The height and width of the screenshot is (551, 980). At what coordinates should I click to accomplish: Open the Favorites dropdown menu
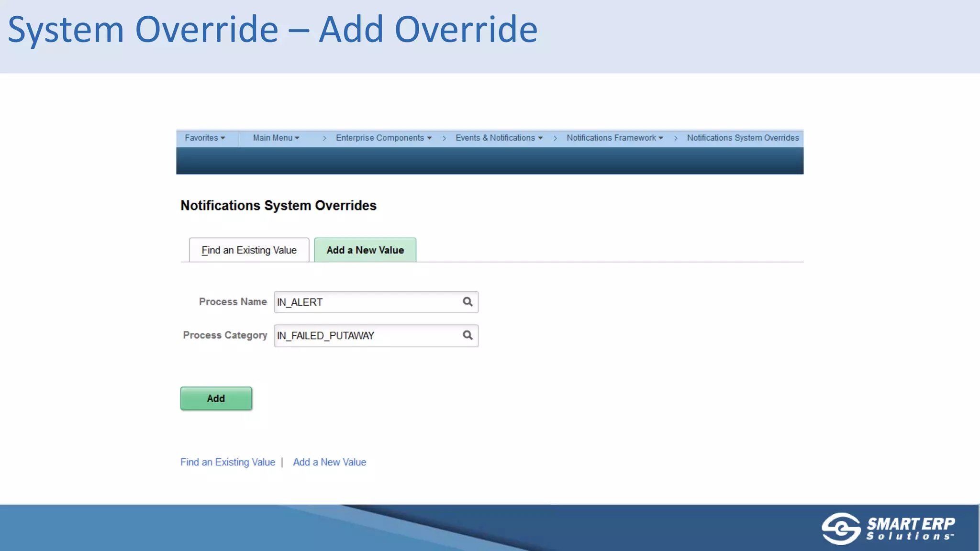tap(205, 138)
